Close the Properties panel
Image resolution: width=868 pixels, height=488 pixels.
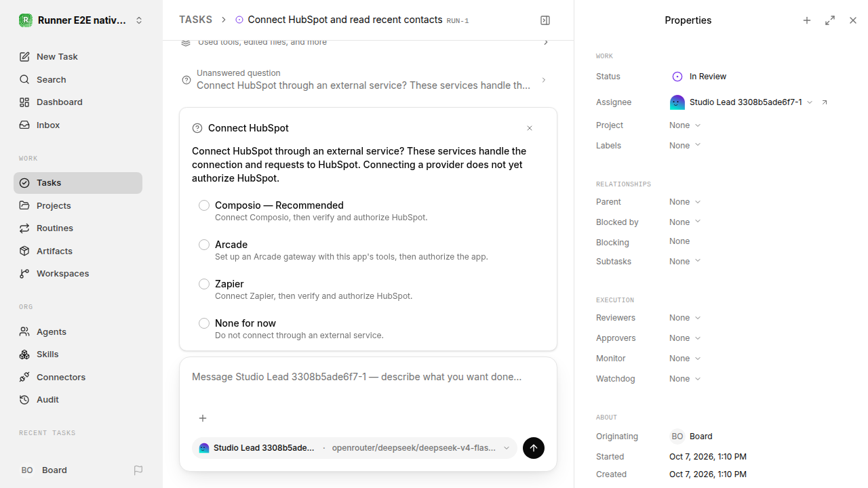coord(853,20)
